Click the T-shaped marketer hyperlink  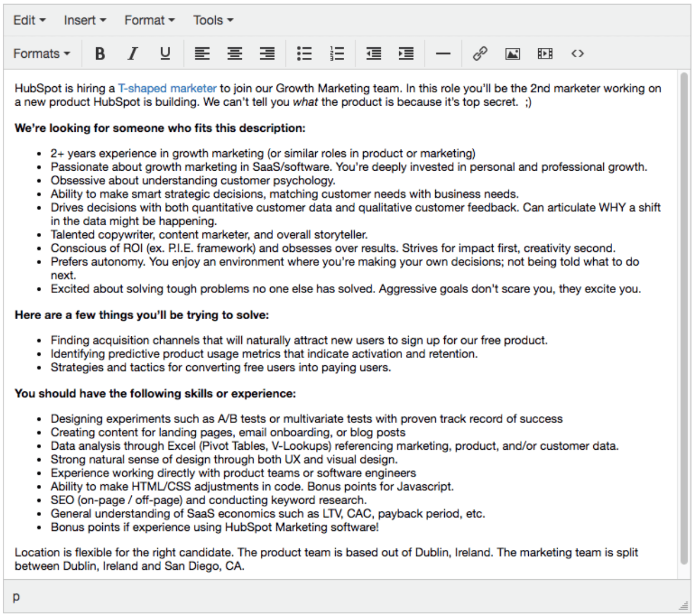(x=167, y=88)
